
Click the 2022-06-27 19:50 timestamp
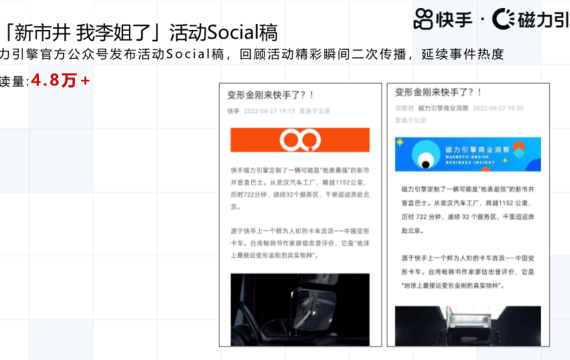pyautogui.click(x=498, y=108)
